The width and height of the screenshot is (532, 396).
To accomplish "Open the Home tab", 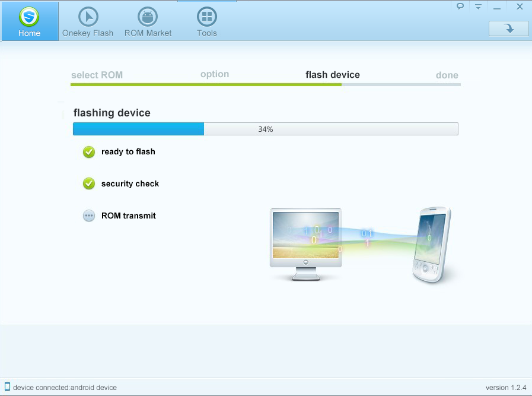I will click(29, 21).
